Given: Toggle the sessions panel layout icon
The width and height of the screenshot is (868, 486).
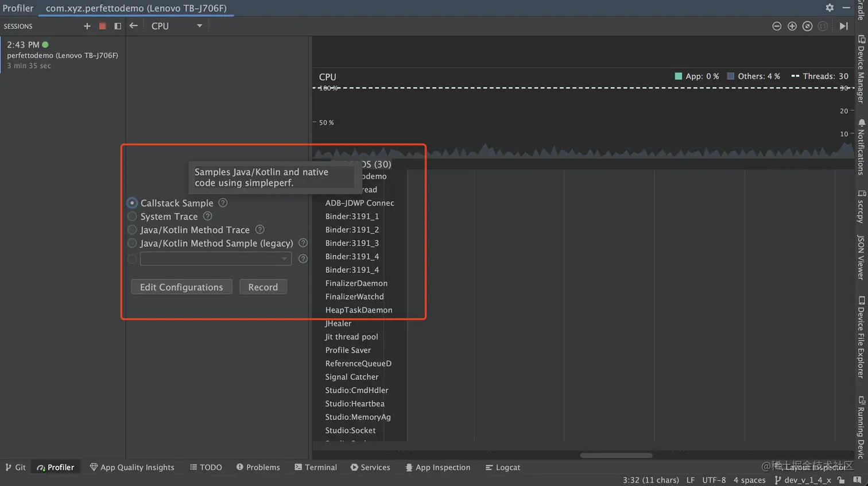Looking at the screenshot, I should pos(118,26).
